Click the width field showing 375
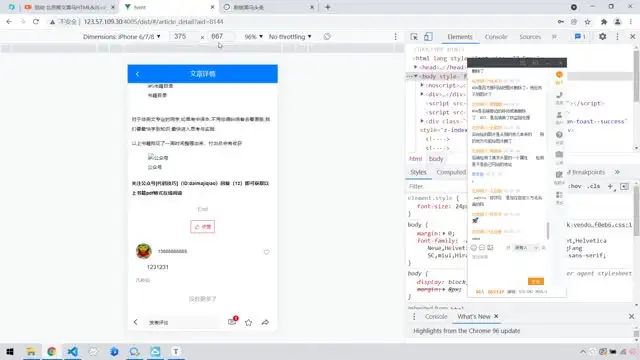Screen dimensions: 640x360 [184, 37]
